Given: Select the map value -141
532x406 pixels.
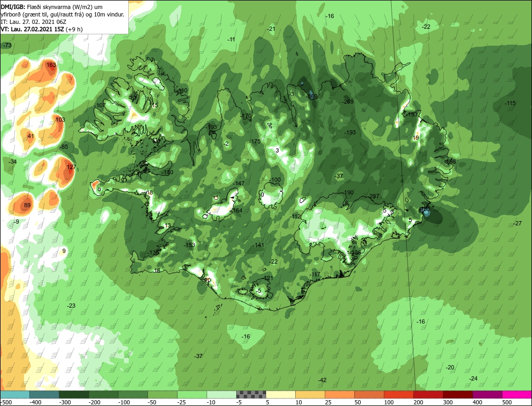Looking at the screenshot, I should [258, 245].
